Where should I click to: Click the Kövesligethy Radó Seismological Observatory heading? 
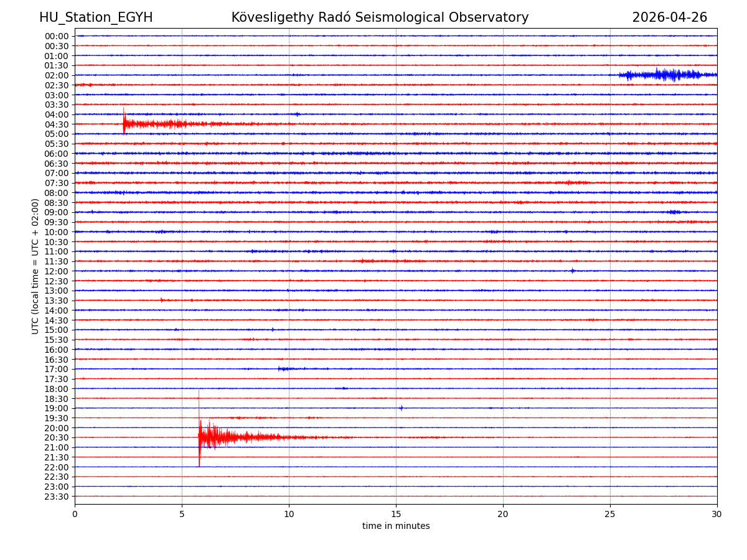[380, 17]
